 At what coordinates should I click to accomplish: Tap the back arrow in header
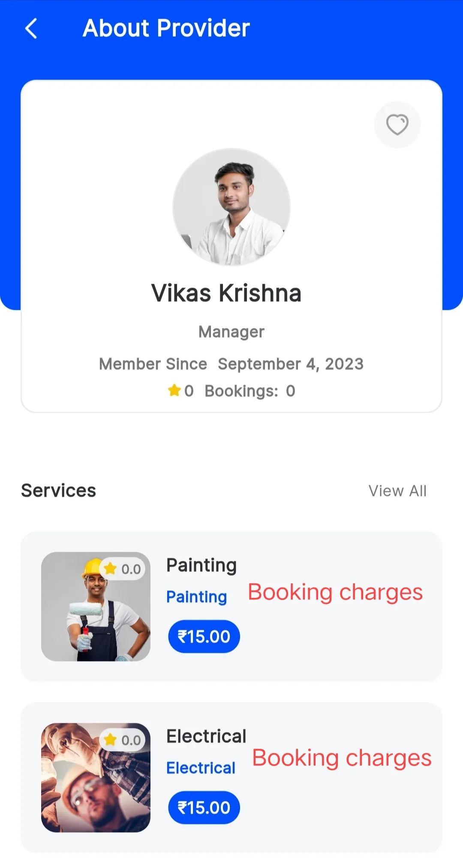31,28
